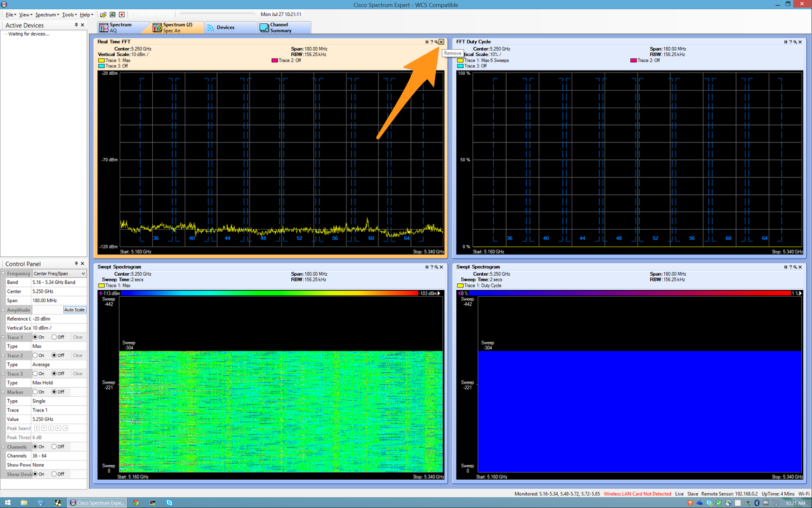Click the 'Wireless LAN Card Not Detected' status text
The image size is (812, 508).
(637, 494)
